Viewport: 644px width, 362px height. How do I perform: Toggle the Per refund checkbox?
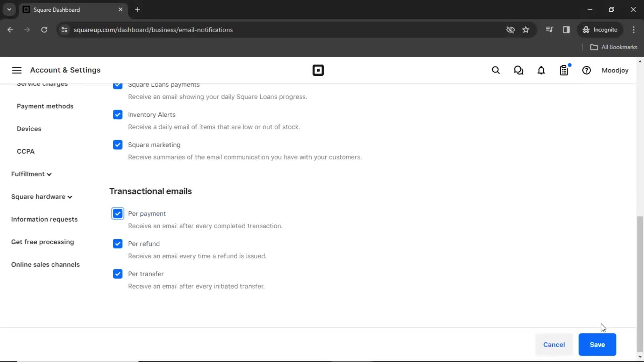coord(118,244)
